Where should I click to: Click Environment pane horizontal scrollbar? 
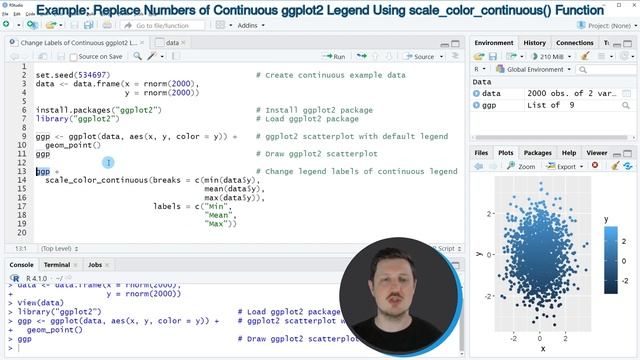551,138
